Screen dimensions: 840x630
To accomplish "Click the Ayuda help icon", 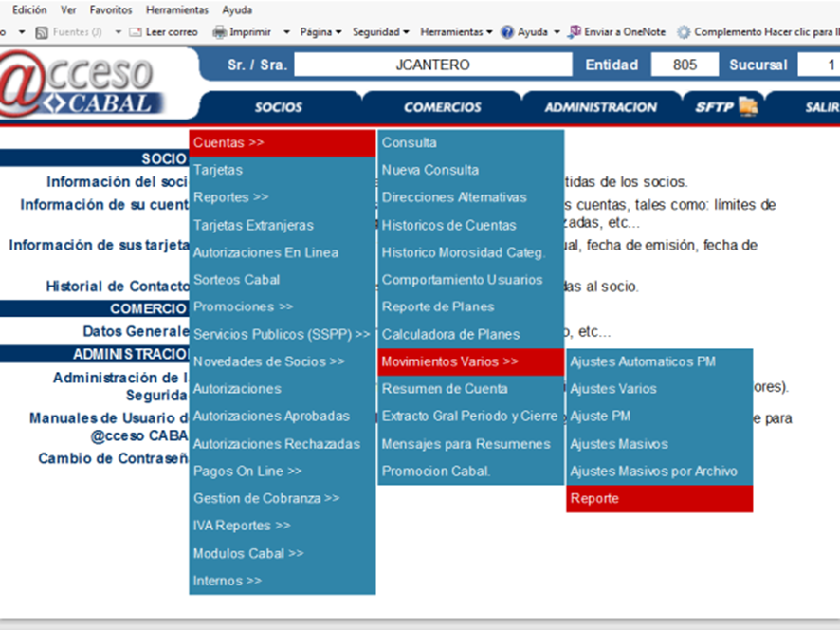I will pyautogui.click(x=507, y=31).
